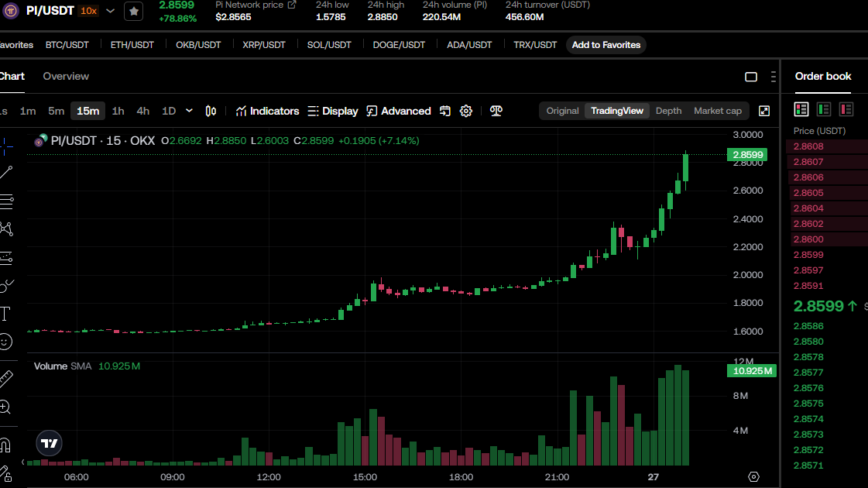
Task: Select the horizontal lines Fibonacci tool
Action: 6,201
